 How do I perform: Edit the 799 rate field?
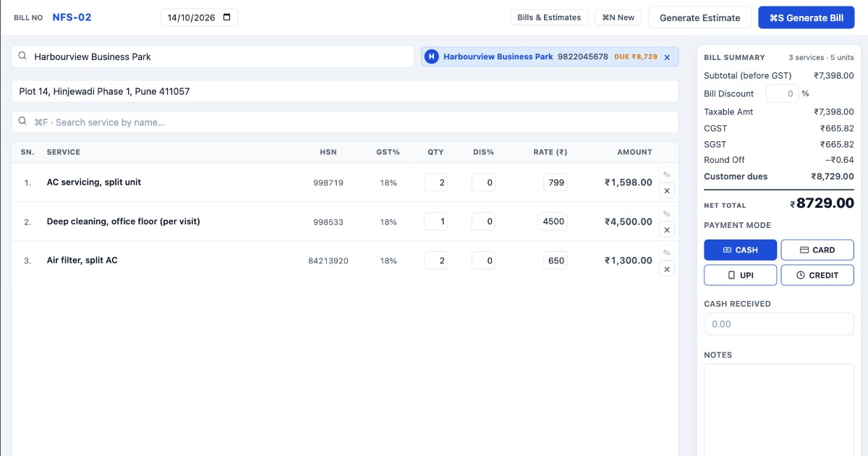tap(556, 182)
